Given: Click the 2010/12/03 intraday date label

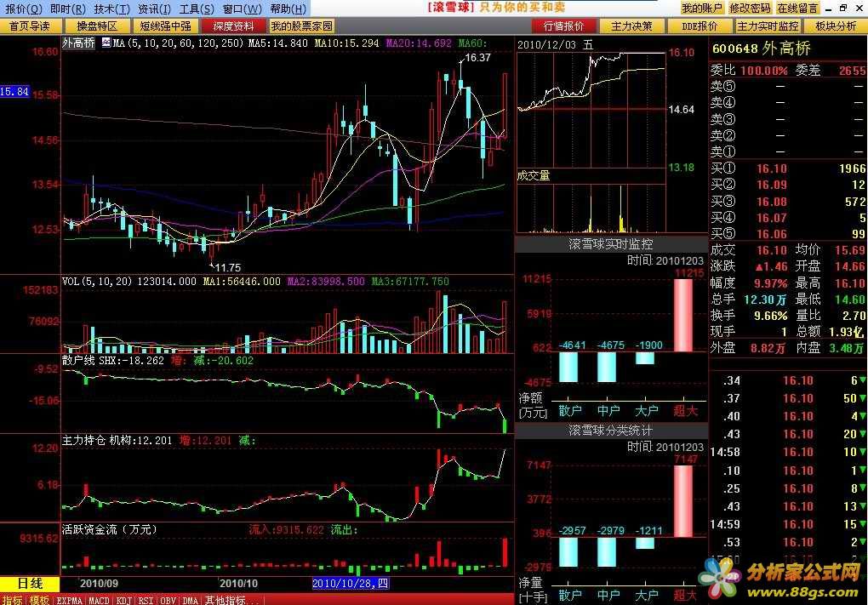Looking at the screenshot, I should pyautogui.click(x=555, y=45).
